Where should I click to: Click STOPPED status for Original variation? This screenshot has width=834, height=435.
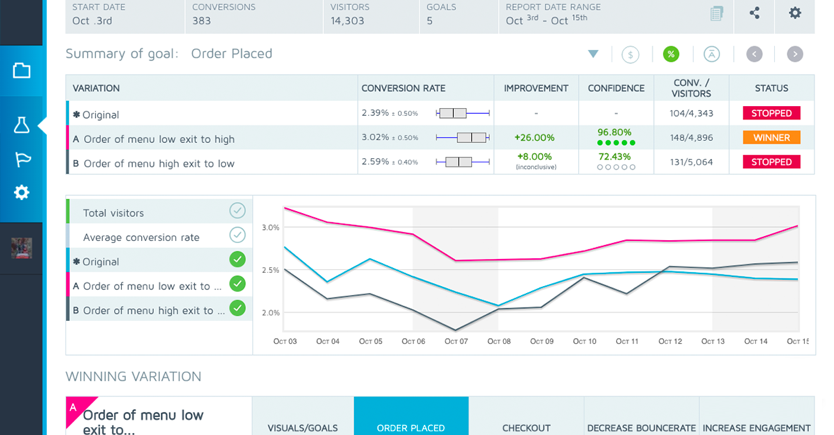tap(771, 114)
